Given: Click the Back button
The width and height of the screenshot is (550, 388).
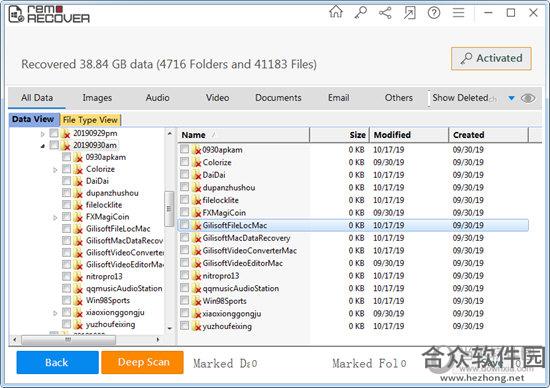Looking at the screenshot, I should click(57, 362).
